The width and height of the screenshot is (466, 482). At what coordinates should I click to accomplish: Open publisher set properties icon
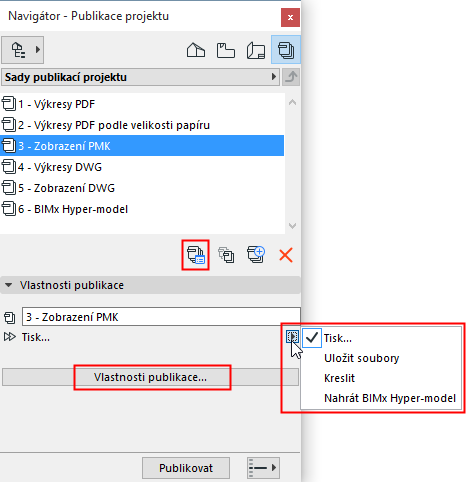(196, 255)
